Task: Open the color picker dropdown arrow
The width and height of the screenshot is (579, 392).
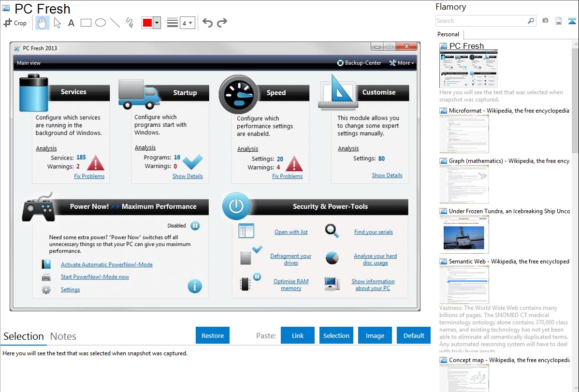Action: point(157,23)
